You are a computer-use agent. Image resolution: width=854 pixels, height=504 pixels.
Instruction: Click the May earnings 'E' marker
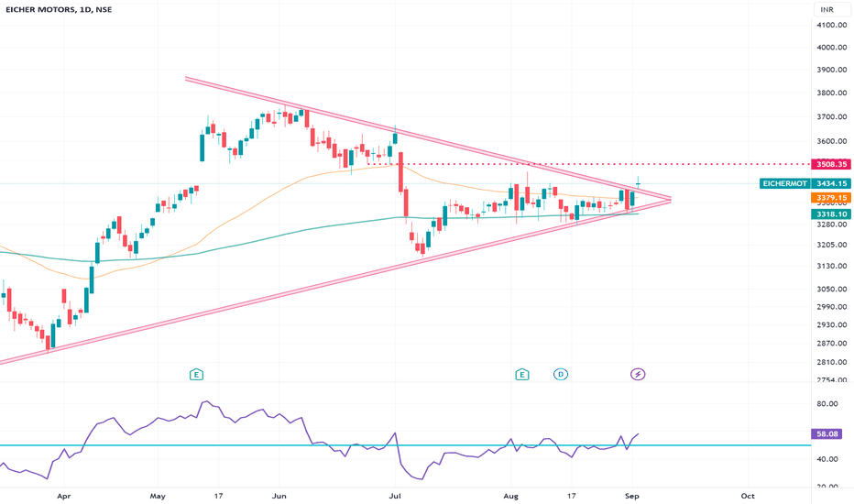(x=196, y=374)
